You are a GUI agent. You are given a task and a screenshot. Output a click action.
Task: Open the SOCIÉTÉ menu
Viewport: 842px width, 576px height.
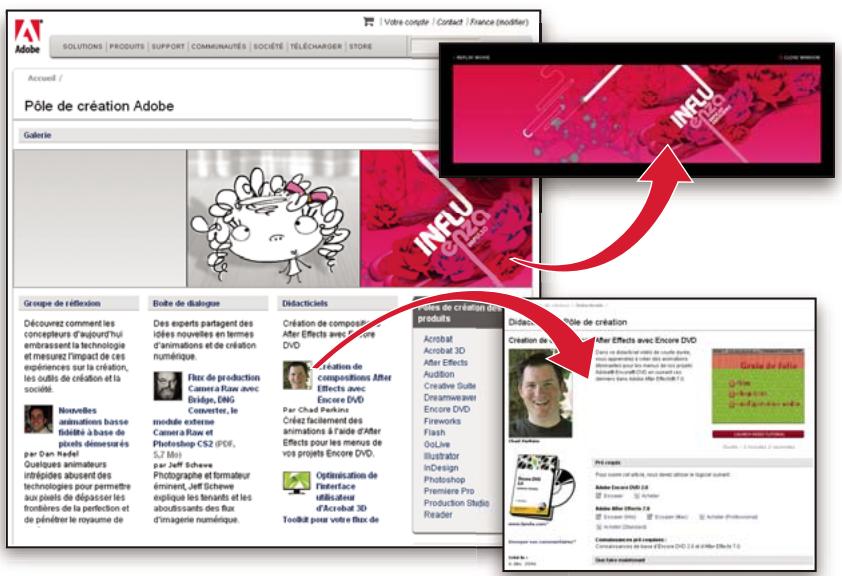point(268,47)
